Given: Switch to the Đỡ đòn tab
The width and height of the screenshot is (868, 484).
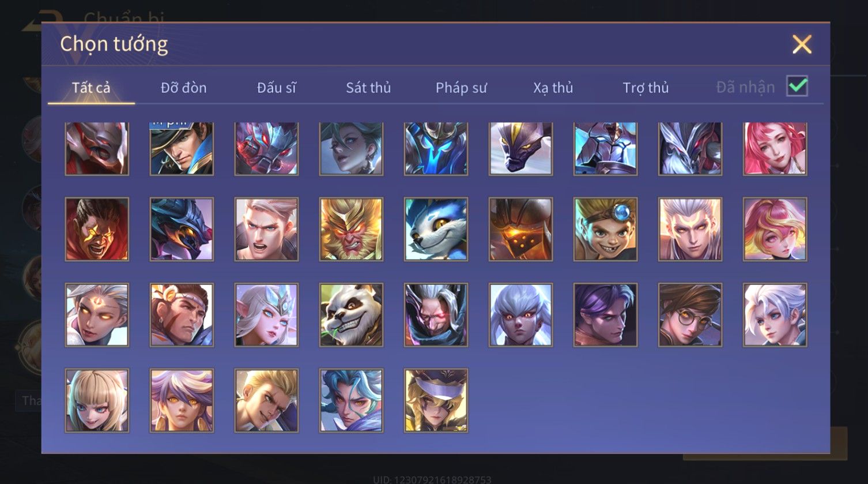Looking at the screenshot, I should pyautogui.click(x=183, y=88).
